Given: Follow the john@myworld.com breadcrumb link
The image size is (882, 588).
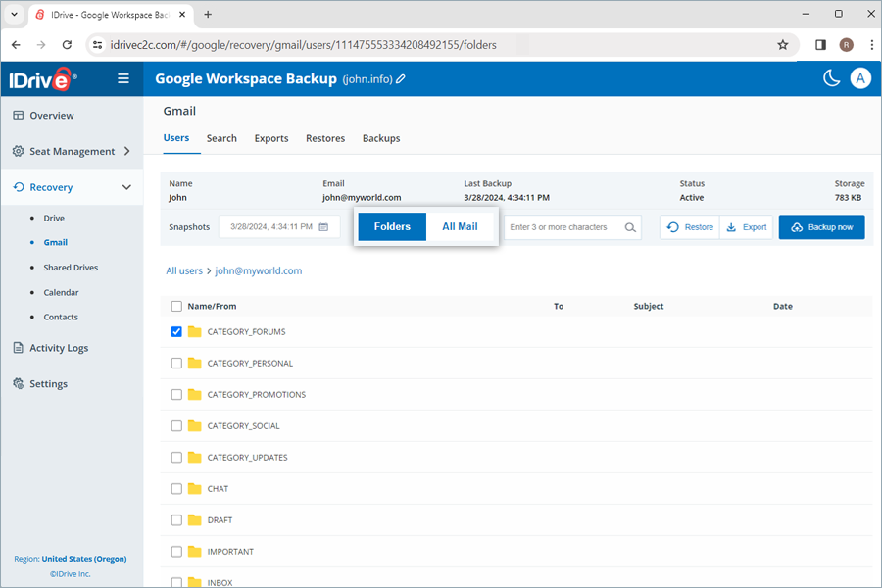Looking at the screenshot, I should point(258,271).
